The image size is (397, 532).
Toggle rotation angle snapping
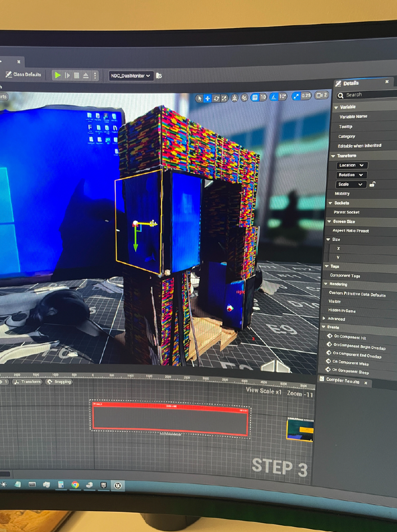274,97
